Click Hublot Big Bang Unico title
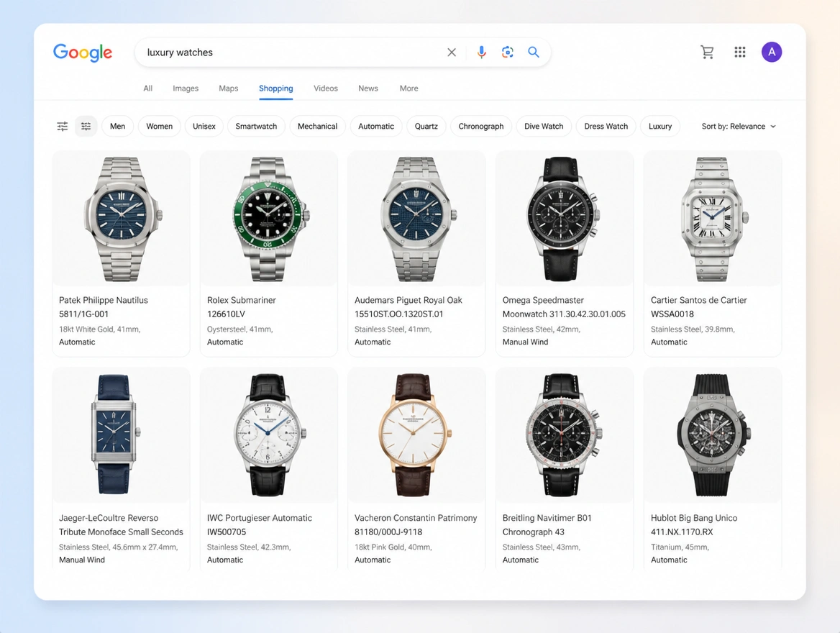This screenshot has width=840, height=633. coord(694,524)
